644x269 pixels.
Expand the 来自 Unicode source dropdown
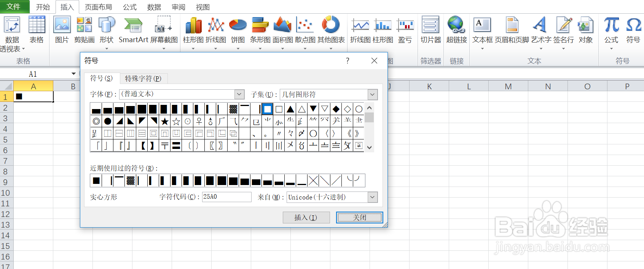click(373, 197)
